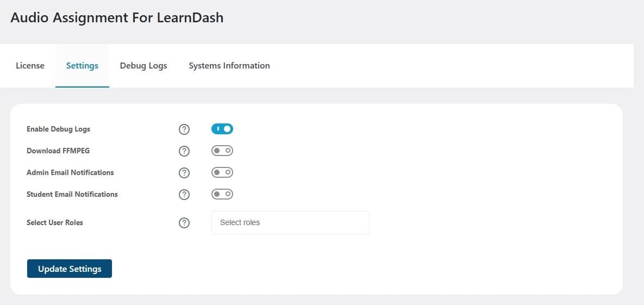Switch to the License tab

(30, 66)
